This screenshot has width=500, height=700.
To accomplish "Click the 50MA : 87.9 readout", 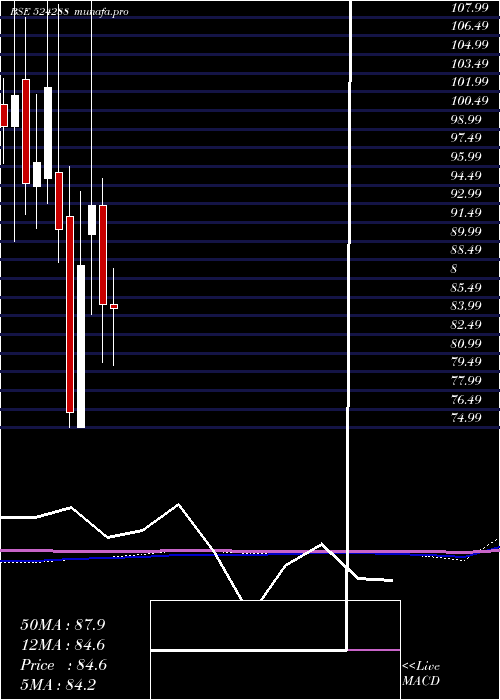I will pos(63,625).
